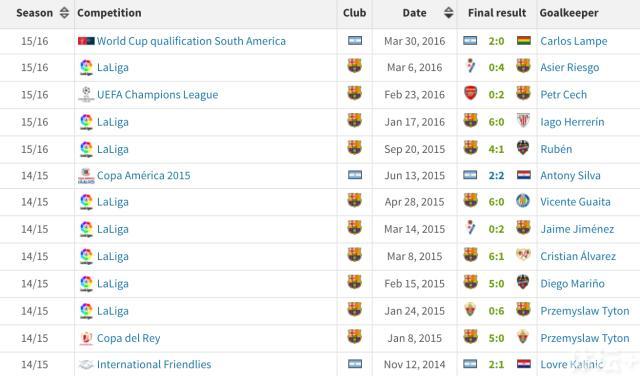Open goalkeeper Petr Cech's profile link

pos(563,95)
